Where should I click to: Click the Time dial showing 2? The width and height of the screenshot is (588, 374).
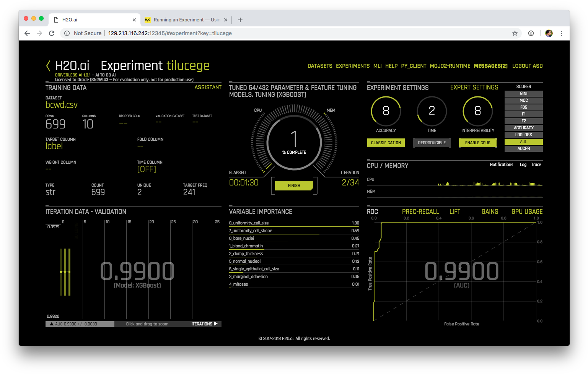click(432, 111)
